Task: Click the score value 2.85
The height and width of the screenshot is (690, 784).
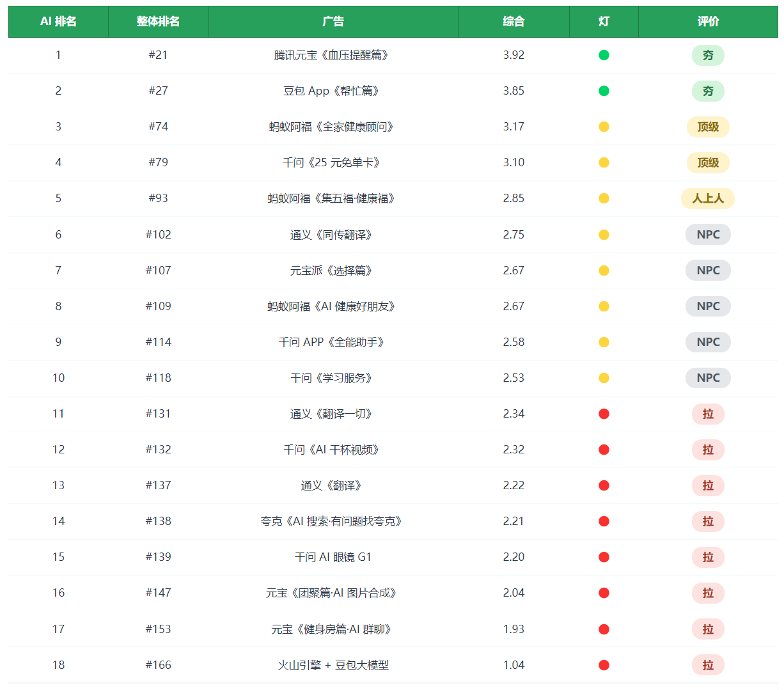Action: pyautogui.click(x=514, y=198)
